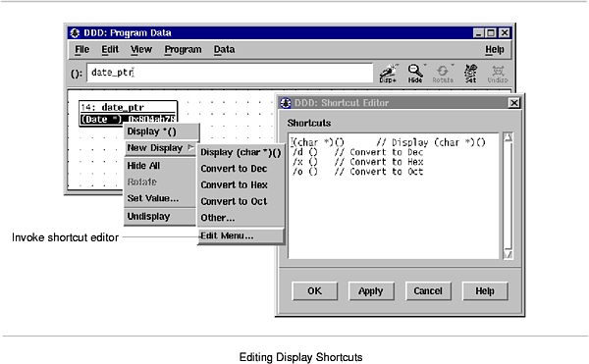Open the View menu
Image resolution: width=589 pixels, height=364 pixels.
click(141, 49)
